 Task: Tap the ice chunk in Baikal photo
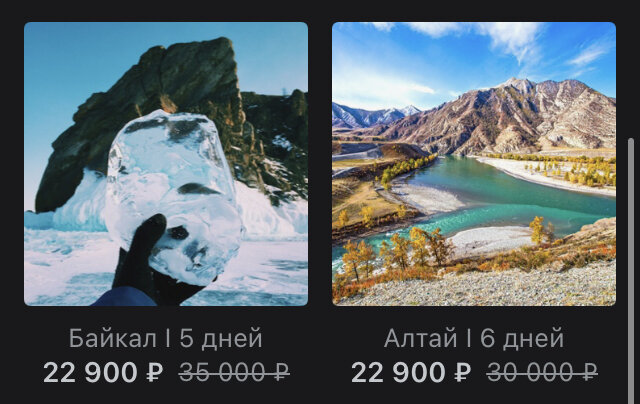point(173,192)
